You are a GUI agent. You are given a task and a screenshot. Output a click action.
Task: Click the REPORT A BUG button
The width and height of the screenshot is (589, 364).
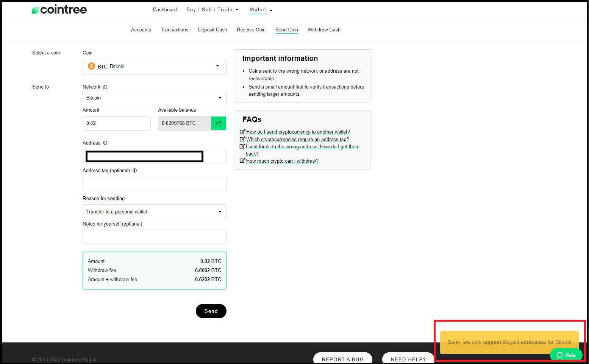click(343, 358)
